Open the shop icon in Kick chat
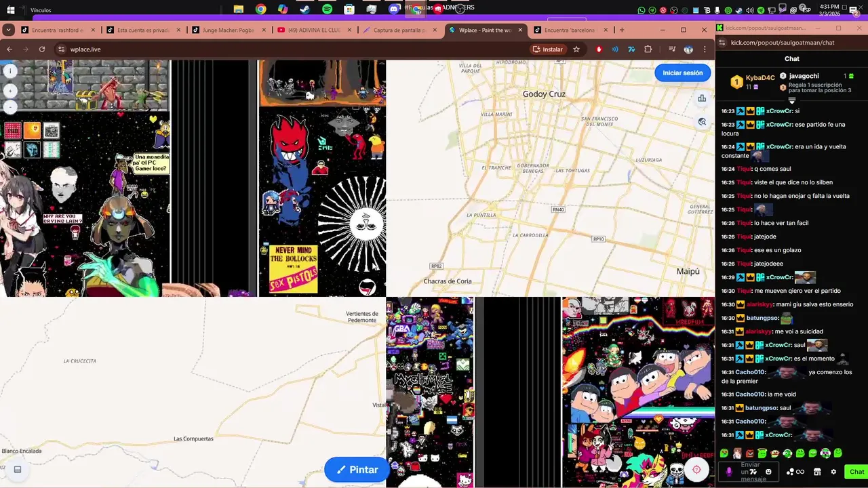This screenshot has height=488, width=868. pos(817,472)
